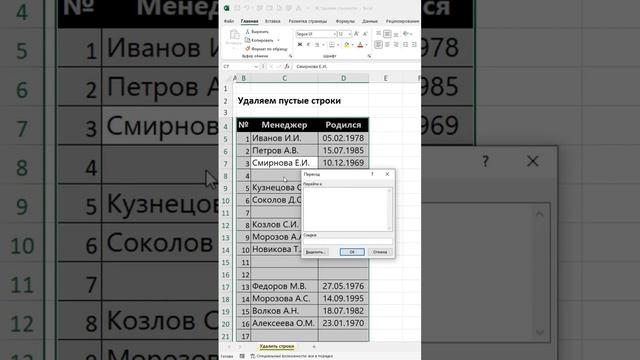Viewport: 640px width, 360px height.
Task: Click the Decrease Indent icon
Action: coord(405,45)
